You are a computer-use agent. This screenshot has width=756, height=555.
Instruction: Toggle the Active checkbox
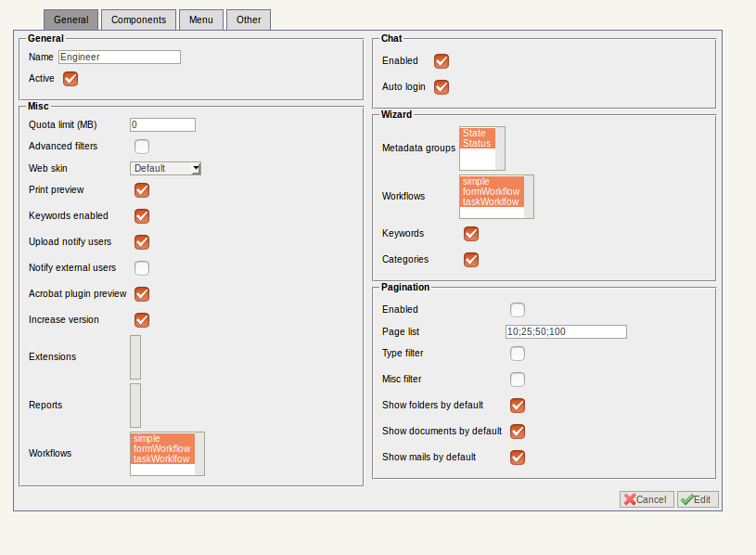(x=70, y=79)
